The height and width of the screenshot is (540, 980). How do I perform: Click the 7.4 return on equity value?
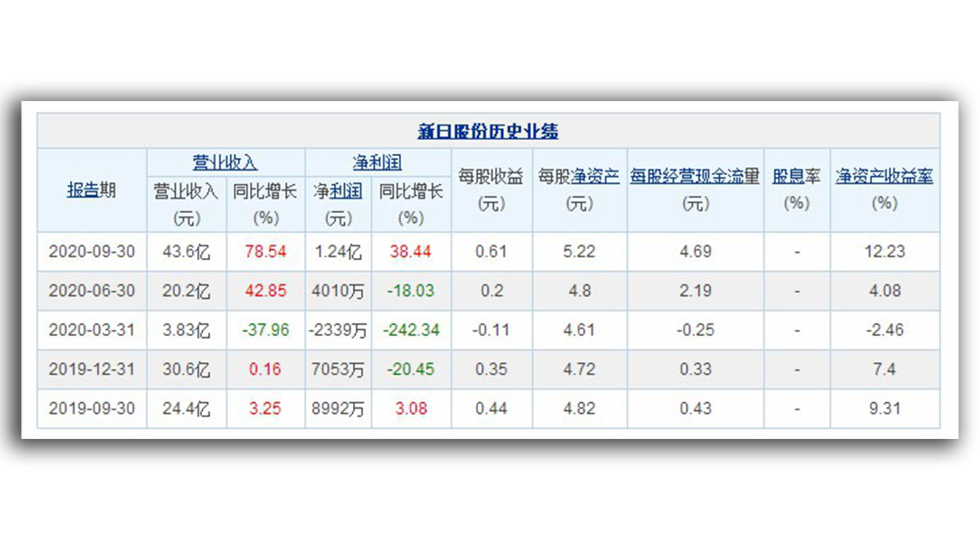(884, 369)
